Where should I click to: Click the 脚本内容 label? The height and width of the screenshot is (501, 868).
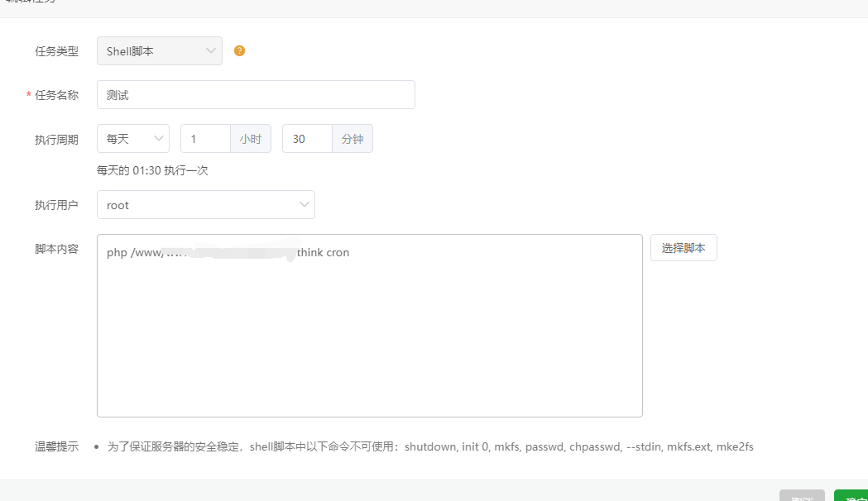[x=56, y=249]
